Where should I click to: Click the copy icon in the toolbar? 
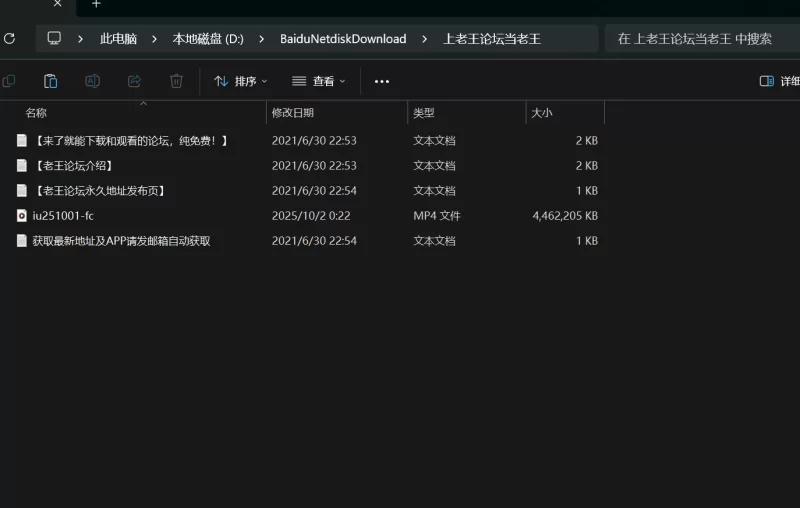(x=9, y=81)
